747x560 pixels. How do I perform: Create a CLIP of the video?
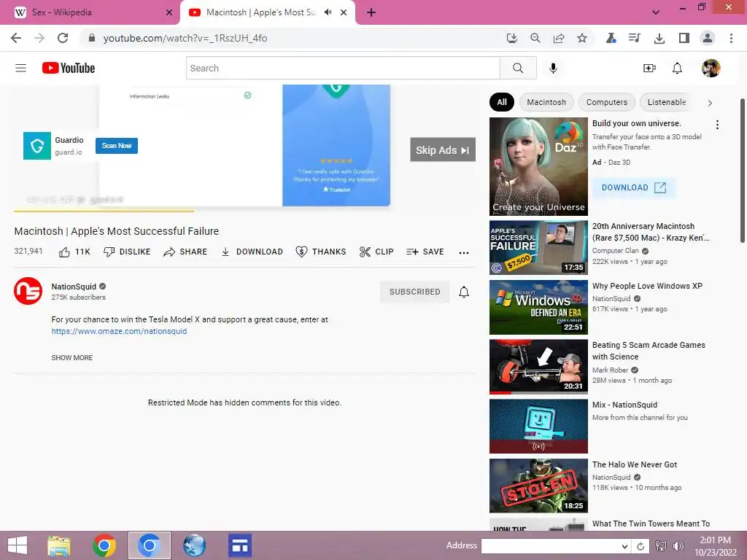click(376, 252)
